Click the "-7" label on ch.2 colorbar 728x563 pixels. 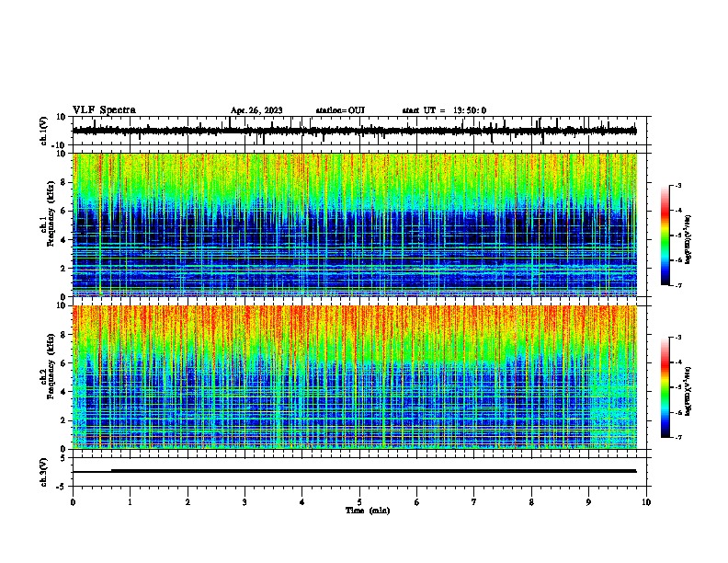[678, 437]
